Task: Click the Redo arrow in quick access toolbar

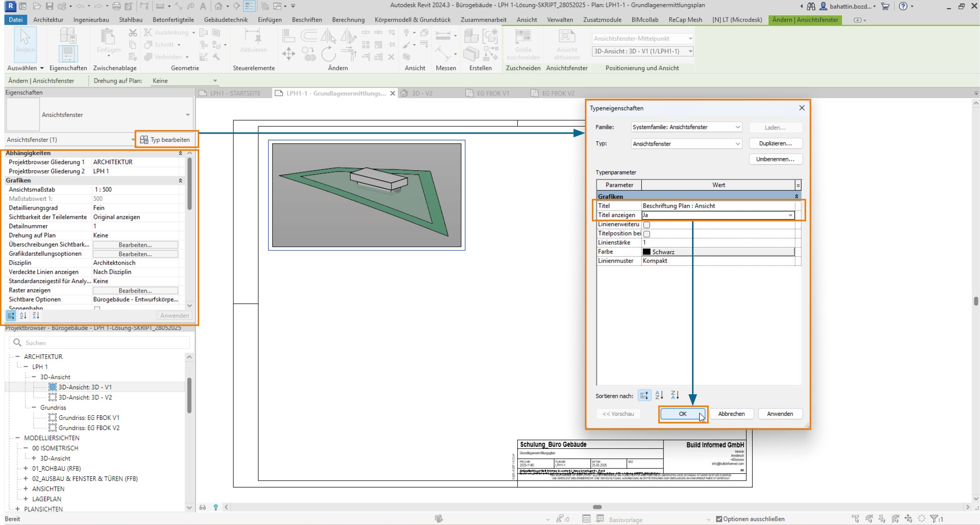Action: click(x=98, y=6)
